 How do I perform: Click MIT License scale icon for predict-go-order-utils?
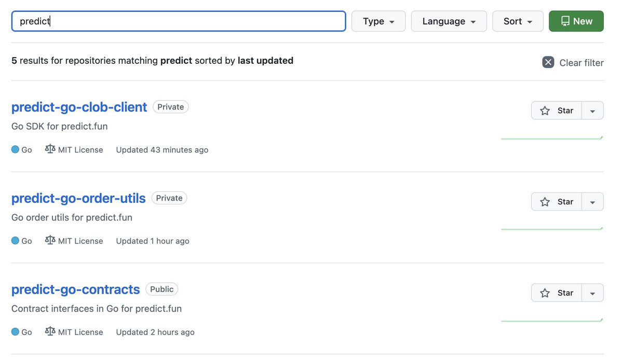point(50,241)
